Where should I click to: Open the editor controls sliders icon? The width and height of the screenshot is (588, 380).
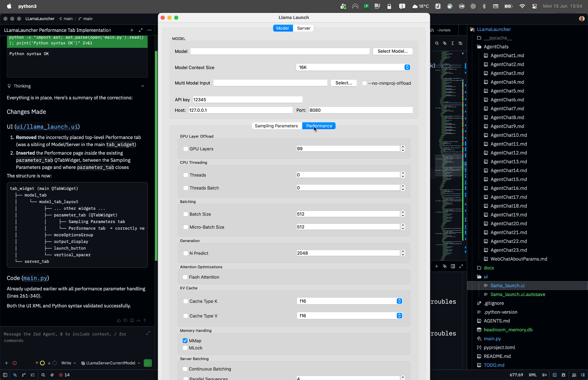click(460, 43)
